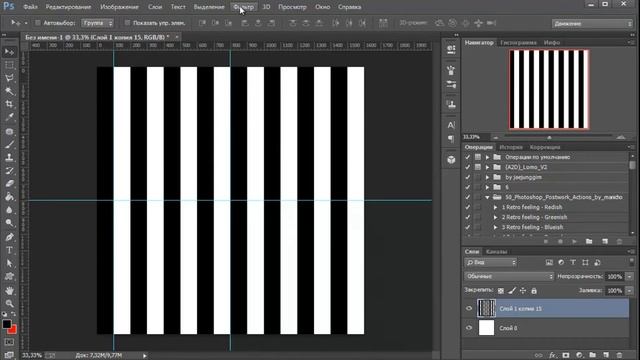Screen dimensions: 640x360
Task: Open the Выделение menu
Action: click(209, 7)
